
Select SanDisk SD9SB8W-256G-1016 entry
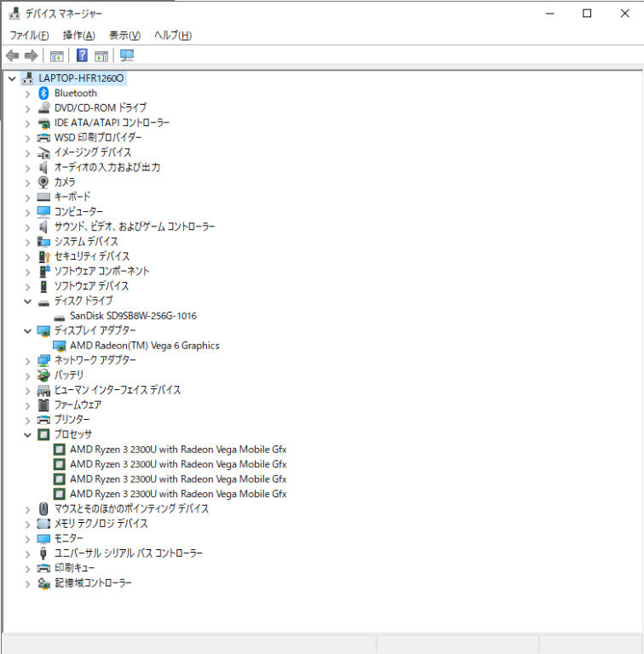pos(133,316)
